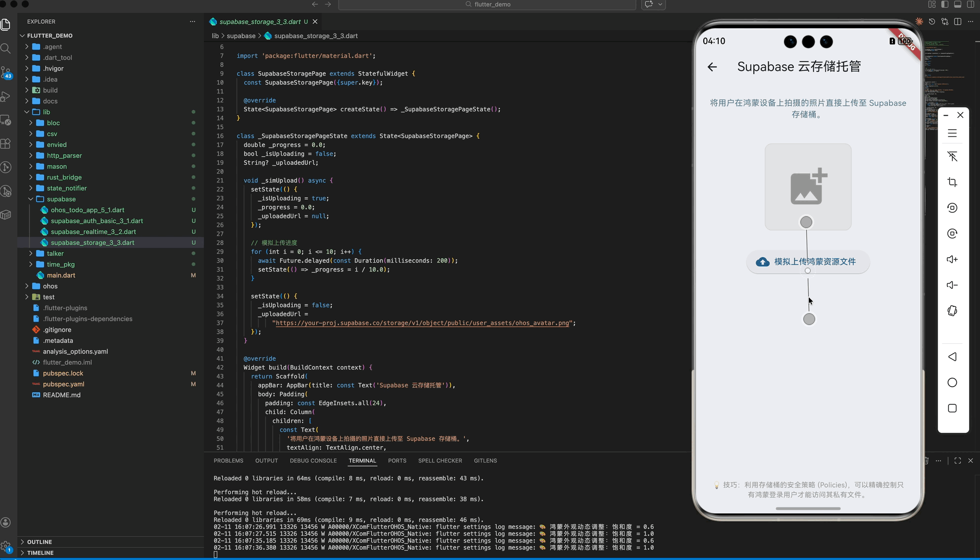Image resolution: width=980 pixels, height=560 pixels.
Task: Open the supabase.co storage URL link in code
Action: pos(422,323)
